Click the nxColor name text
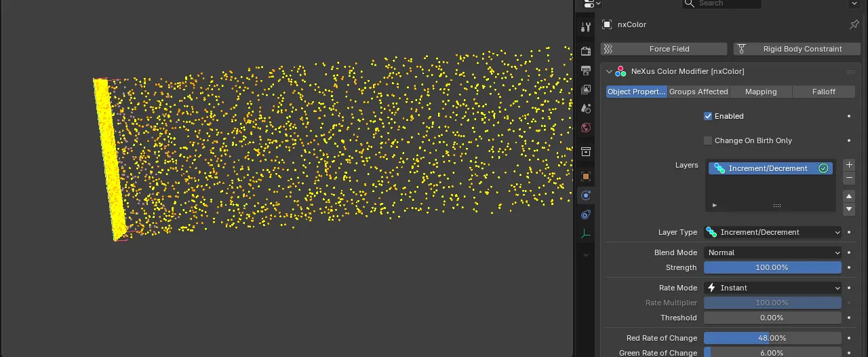The width and height of the screenshot is (868, 357). [x=632, y=24]
